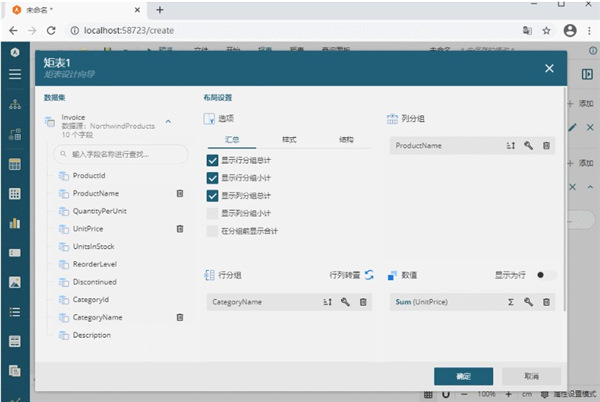
Task: Select the matrix grid icon in the left sidebar
Action: 15,194
